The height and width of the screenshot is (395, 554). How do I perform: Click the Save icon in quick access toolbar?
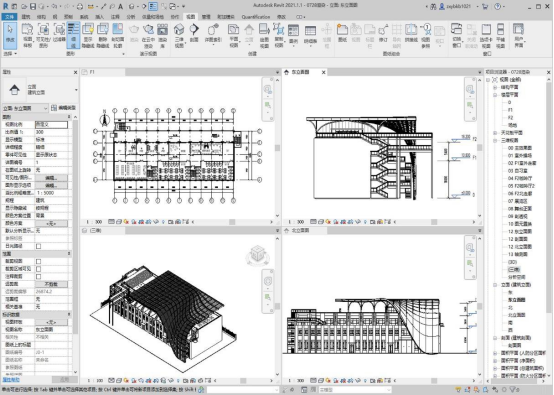[33, 6]
